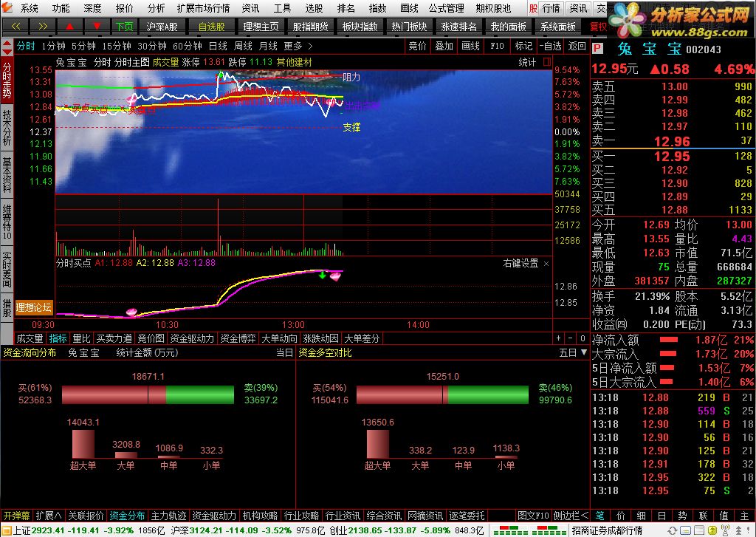Viewport: 756px width, 537px height.
Task: Select the 60分钟 timeframe
Action: (187, 47)
